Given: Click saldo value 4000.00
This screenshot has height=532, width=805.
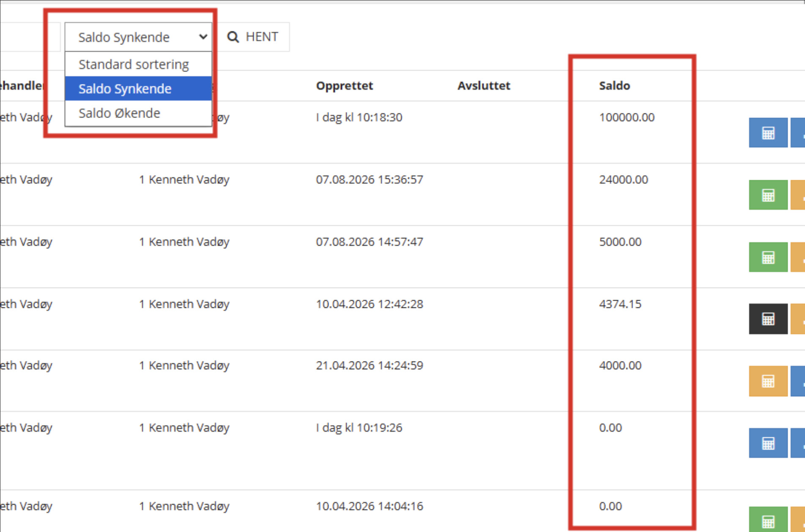Looking at the screenshot, I should (620, 365).
